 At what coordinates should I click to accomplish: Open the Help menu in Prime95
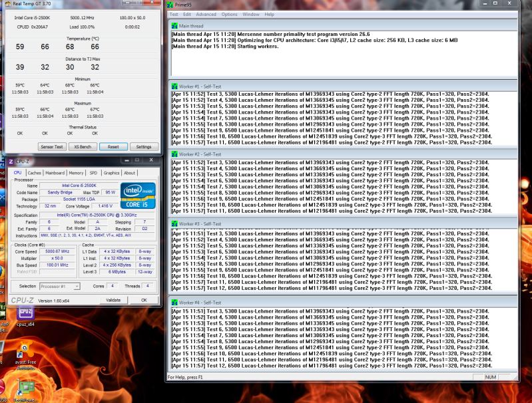pyautogui.click(x=270, y=14)
